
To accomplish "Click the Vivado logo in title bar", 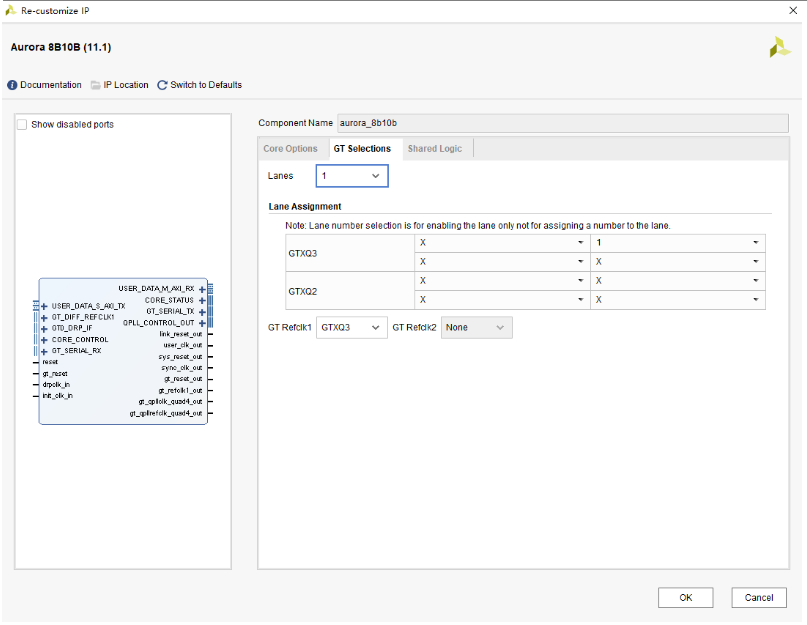I will [10, 10].
